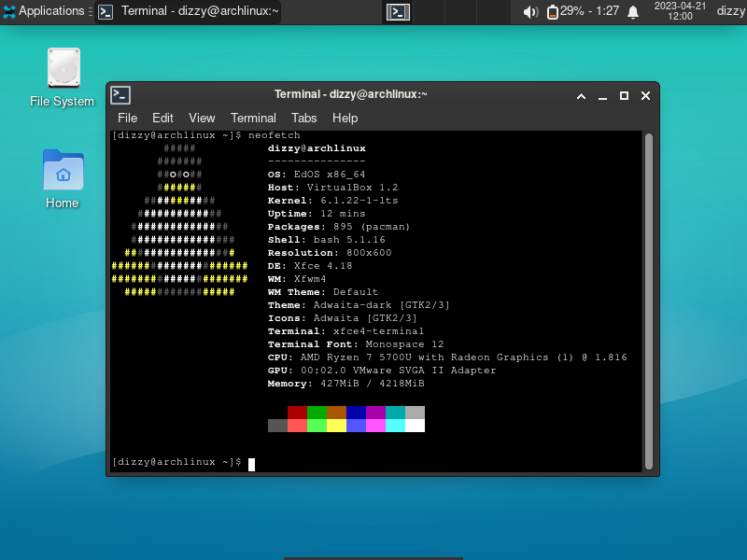Select the Terminal task in the panel
Screen dimensions: 747x560
188,11
